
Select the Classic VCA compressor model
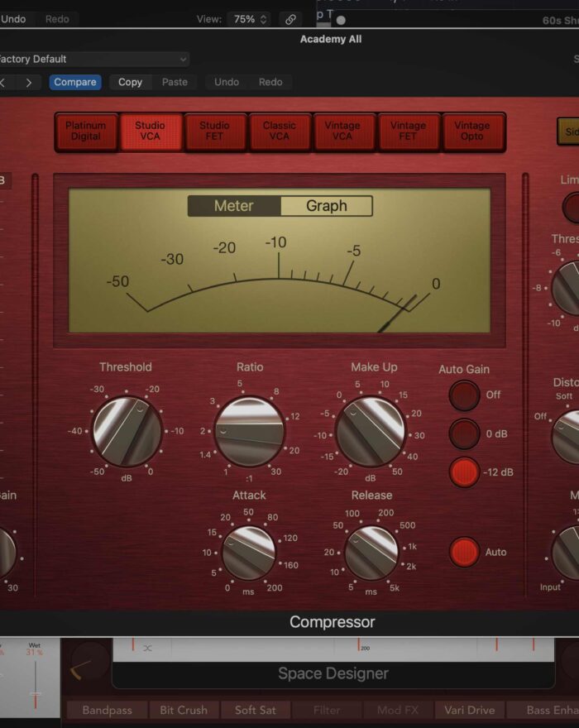pyautogui.click(x=279, y=132)
